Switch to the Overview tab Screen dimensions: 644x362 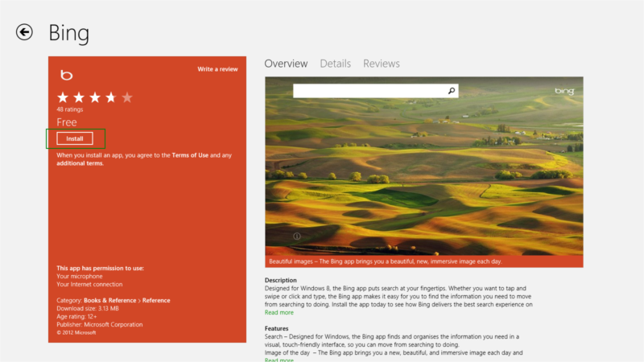286,64
